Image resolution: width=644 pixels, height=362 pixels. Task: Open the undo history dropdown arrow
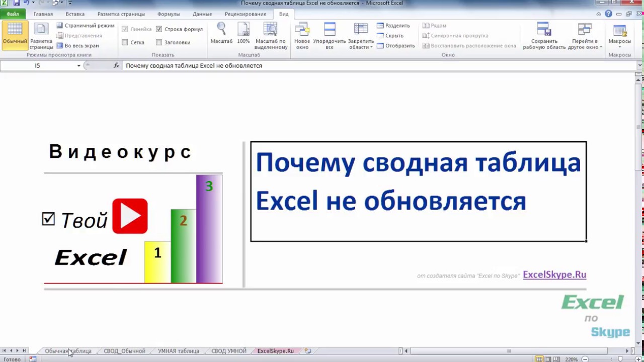pos(33,3)
